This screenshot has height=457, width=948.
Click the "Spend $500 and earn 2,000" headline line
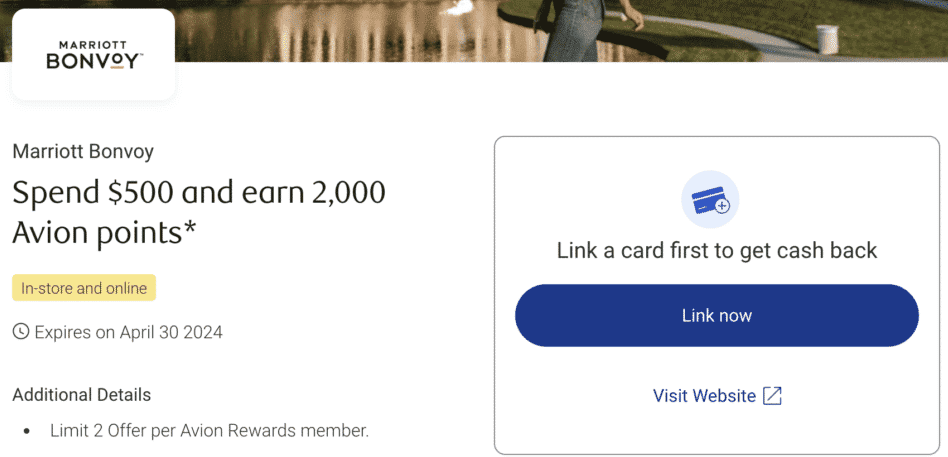click(x=198, y=192)
